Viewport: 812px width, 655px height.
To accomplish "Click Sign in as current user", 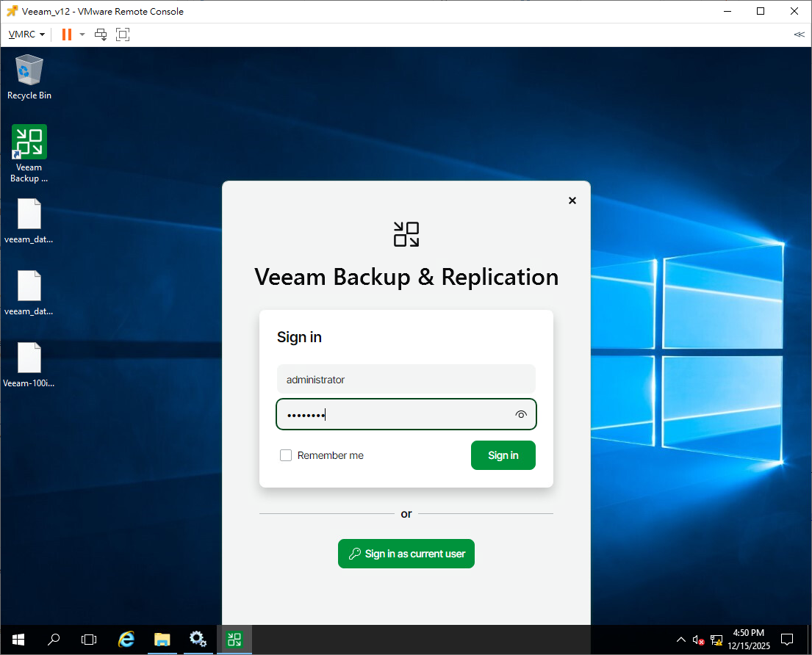I will tap(406, 554).
